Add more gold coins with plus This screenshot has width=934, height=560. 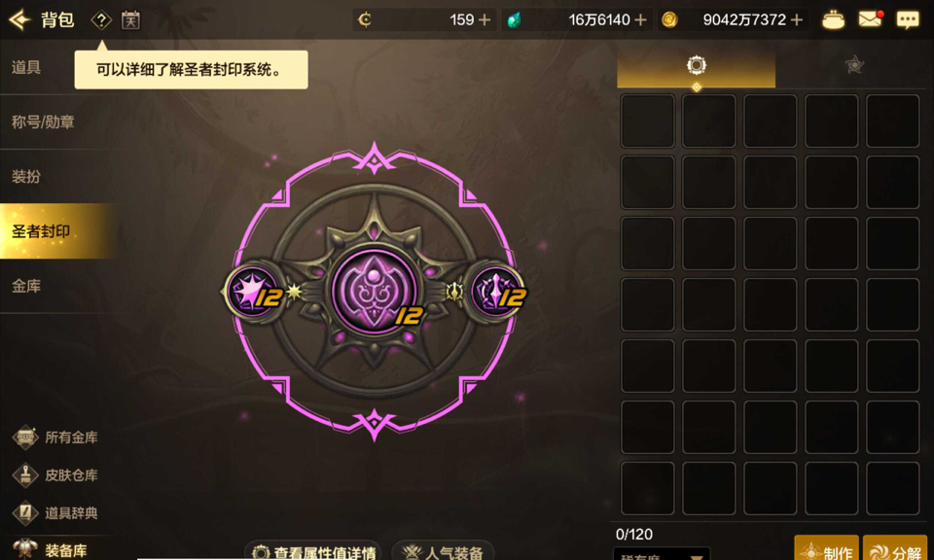(797, 19)
